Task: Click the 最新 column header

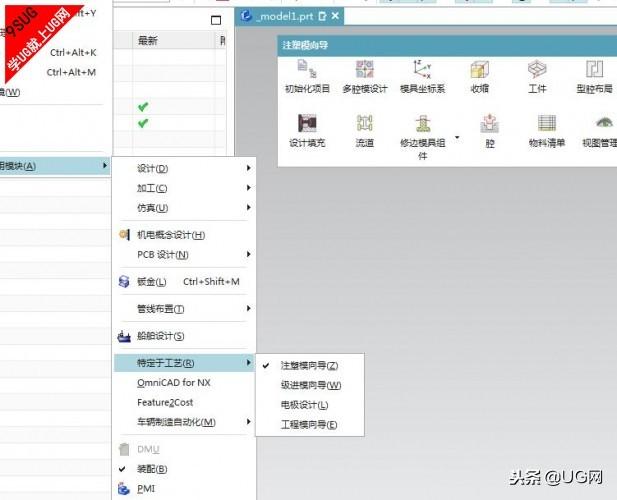Action: tap(173, 40)
